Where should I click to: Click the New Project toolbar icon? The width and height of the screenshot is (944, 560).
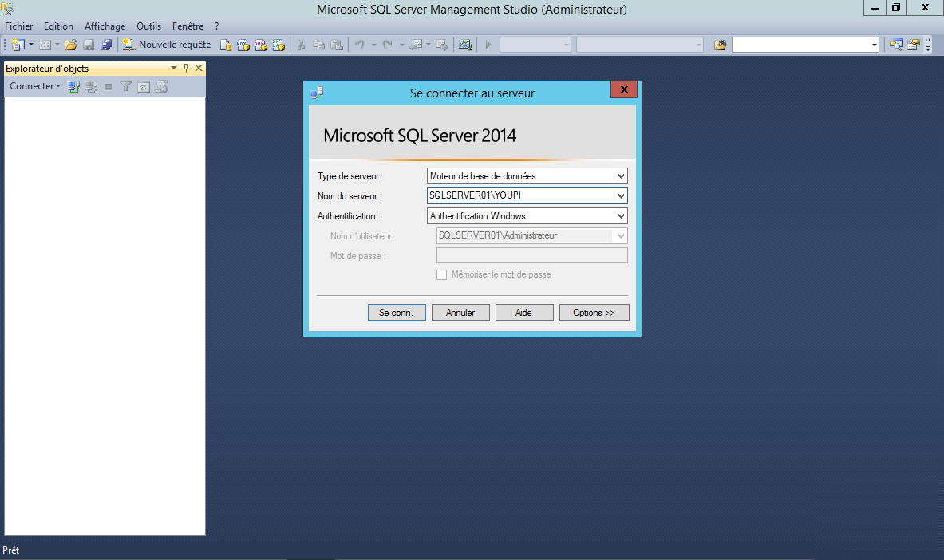(18, 45)
